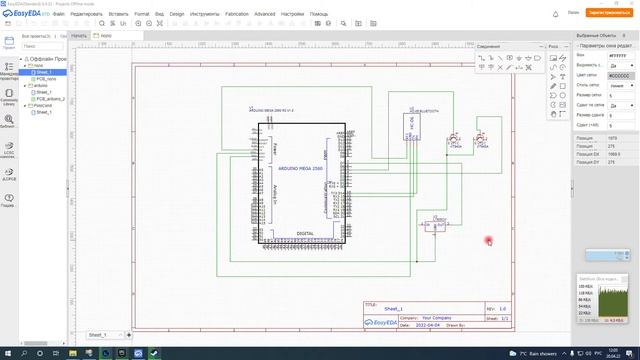Collapse the arduino project folder

25,86
